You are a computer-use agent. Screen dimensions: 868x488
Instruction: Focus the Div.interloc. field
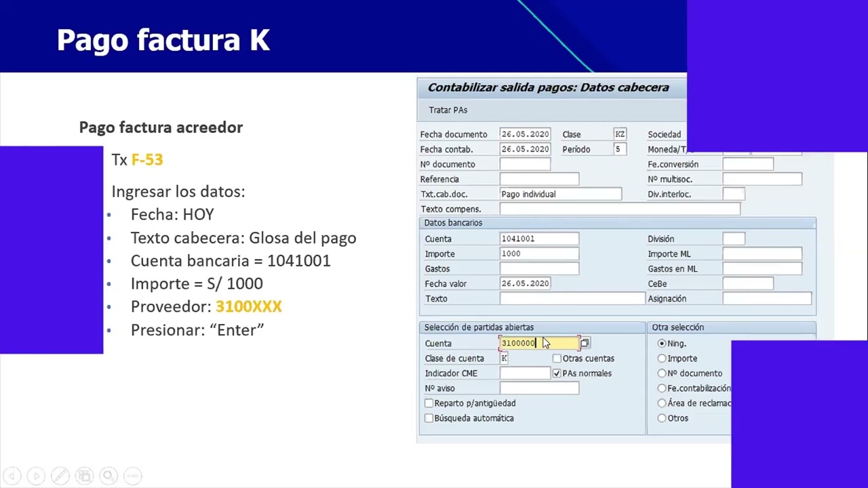pyautogui.click(x=734, y=194)
